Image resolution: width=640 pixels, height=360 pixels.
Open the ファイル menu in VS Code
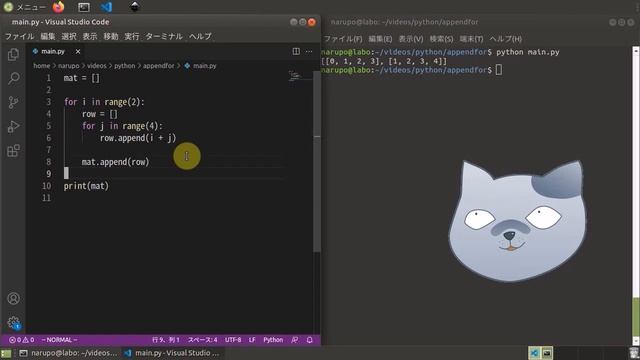tap(19, 36)
